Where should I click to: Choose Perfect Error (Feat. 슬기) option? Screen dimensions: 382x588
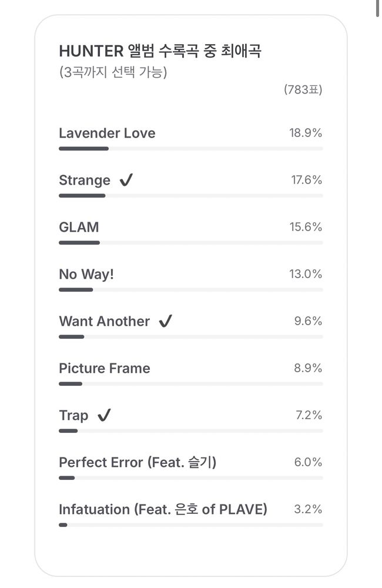[191, 467]
